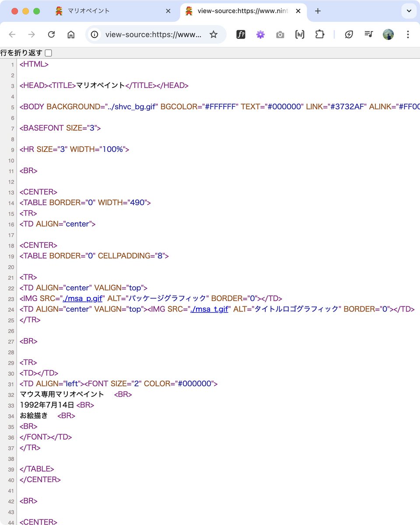Open the purple gear extension
The image size is (420, 525).
click(260, 35)
